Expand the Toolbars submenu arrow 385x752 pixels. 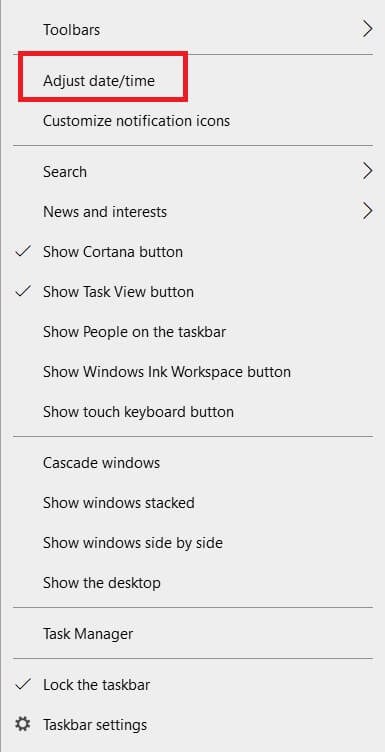tap(367, 29)
